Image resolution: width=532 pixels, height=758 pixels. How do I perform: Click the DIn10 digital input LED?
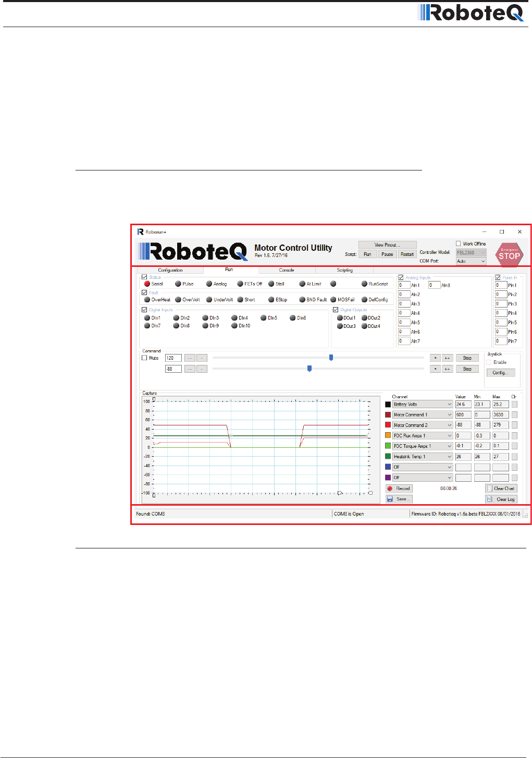tap(234, 326)
